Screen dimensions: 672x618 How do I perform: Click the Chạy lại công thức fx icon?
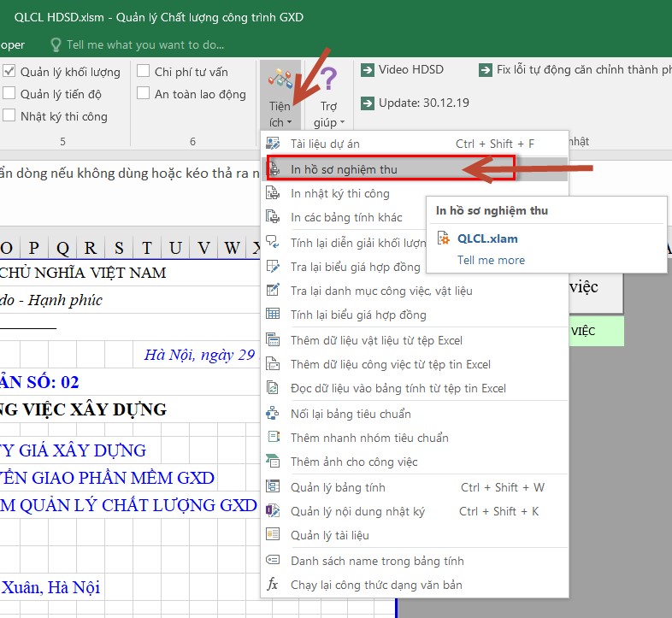point(274,585)
